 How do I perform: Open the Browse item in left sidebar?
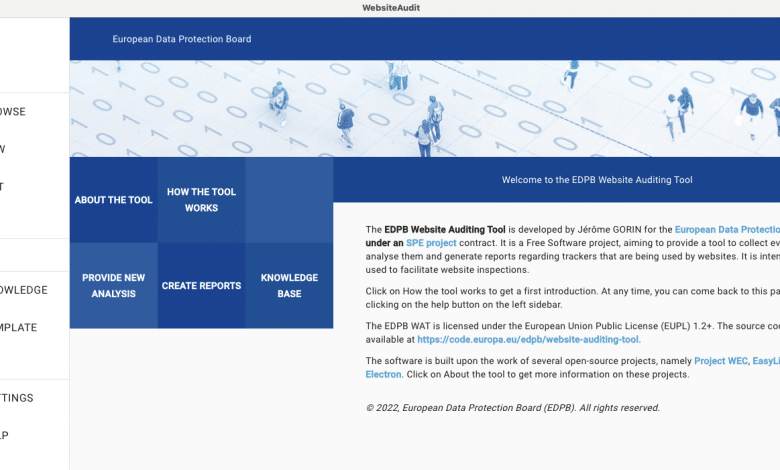coord(13,112)
